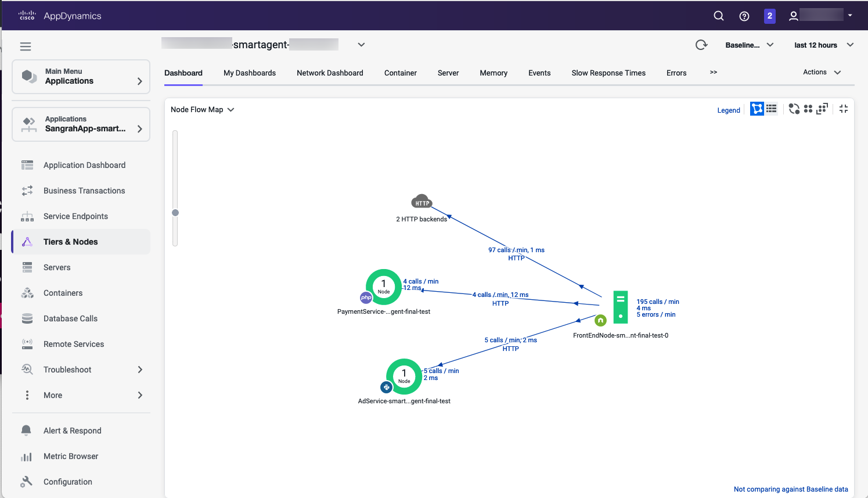868x498 pixels.
Task: Open the Slow Response Times tab
Action: pyautogui.click(x=608, y=73)
